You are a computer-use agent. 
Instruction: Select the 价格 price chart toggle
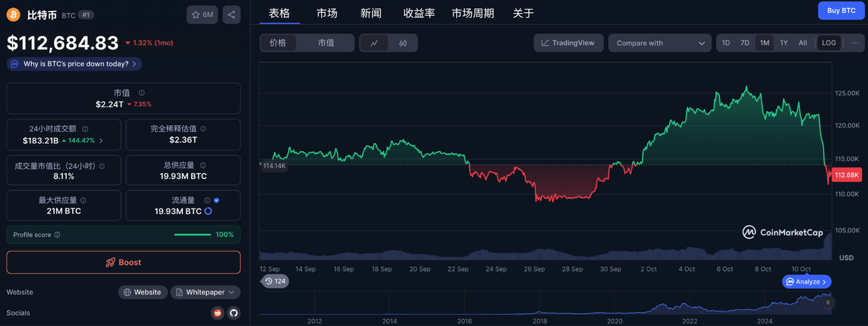click(278, 43)
